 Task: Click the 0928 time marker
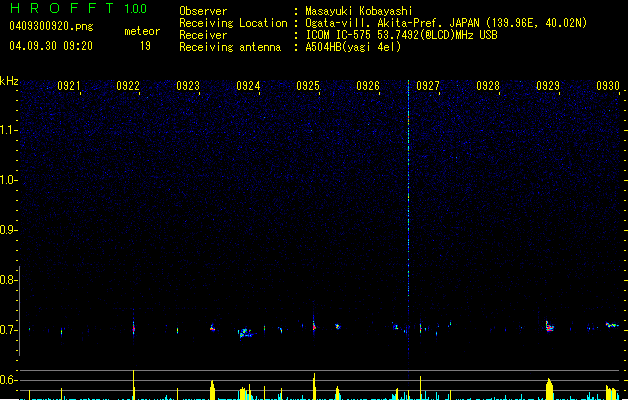488,86
